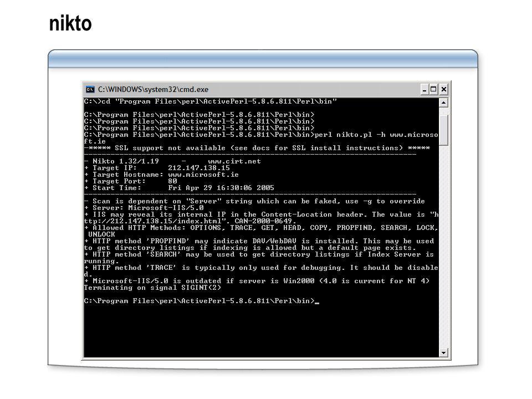The width and height of the screenshot is (532, 399).
Task: Click the Target Port value 80
Action: click(172, 181)
